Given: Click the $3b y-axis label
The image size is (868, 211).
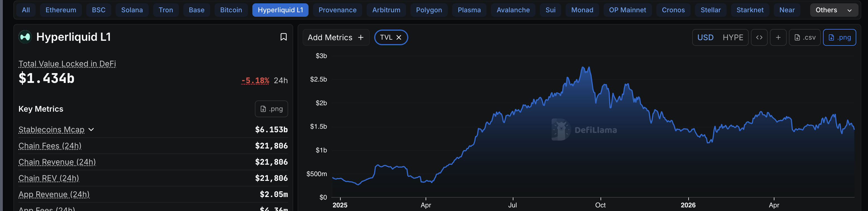Looking at the screenshot, I should tap(321, 56).
